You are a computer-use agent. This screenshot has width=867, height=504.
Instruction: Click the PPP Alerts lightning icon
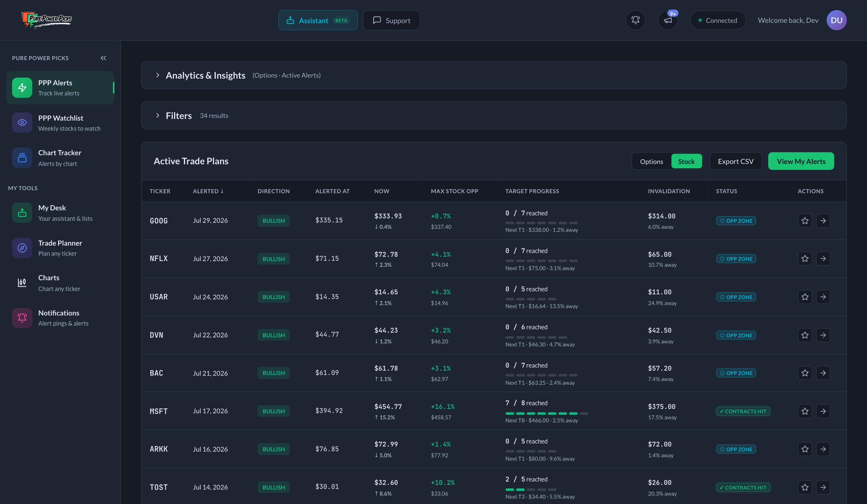click(x=22, y=88)
